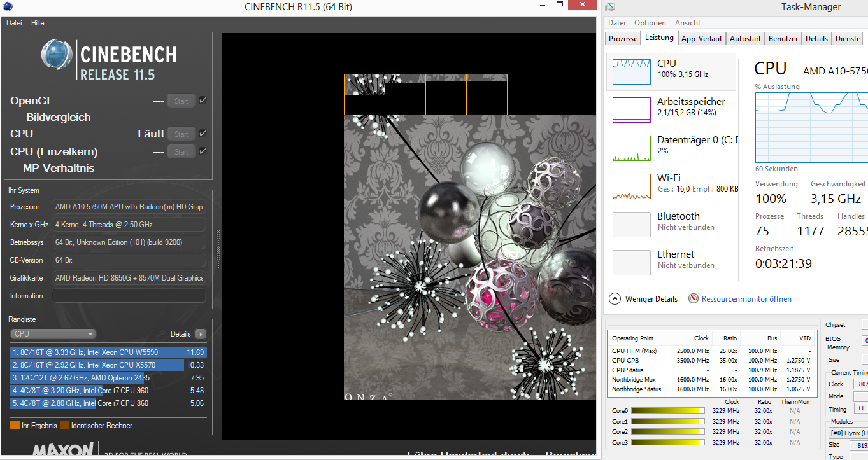Click the Betriebssys. field with build 9200
868x460 pixels.
129,242
